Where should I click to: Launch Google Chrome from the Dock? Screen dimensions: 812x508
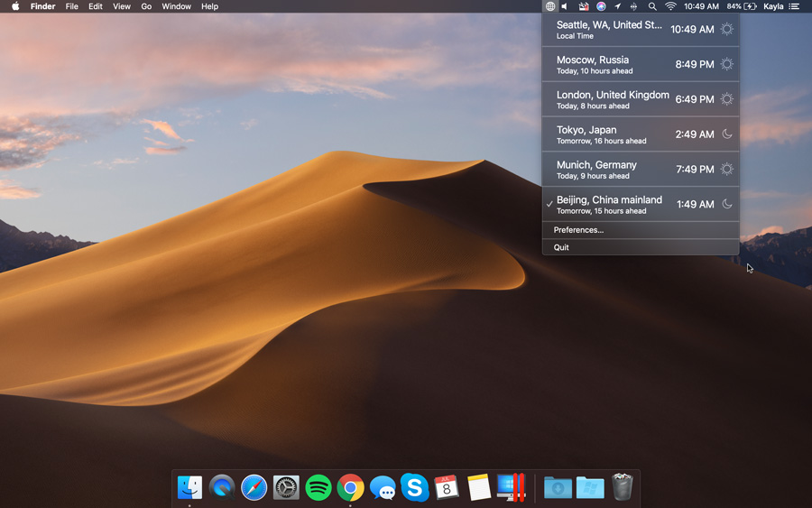(351, 488)
